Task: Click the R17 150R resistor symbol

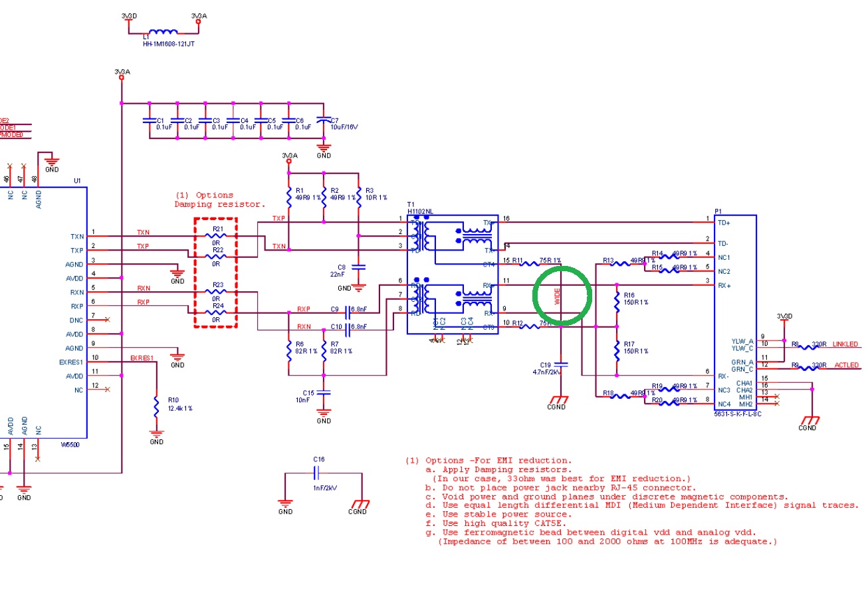Action: click(617, 350)
